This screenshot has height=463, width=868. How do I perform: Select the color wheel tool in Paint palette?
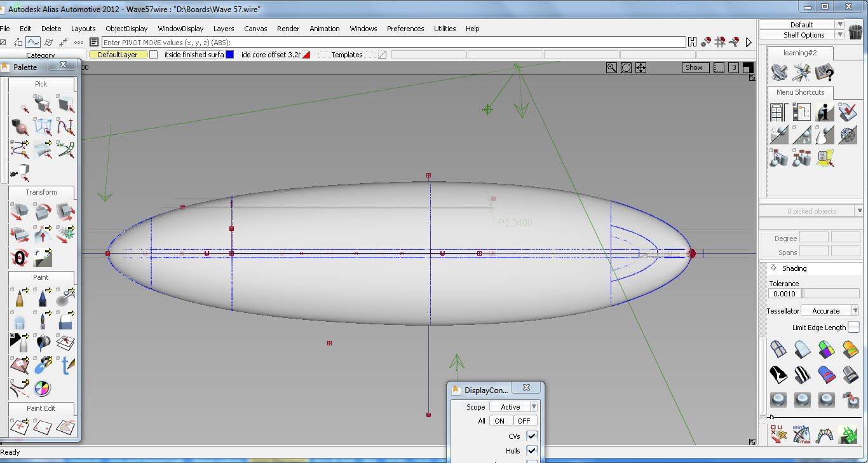42,387
